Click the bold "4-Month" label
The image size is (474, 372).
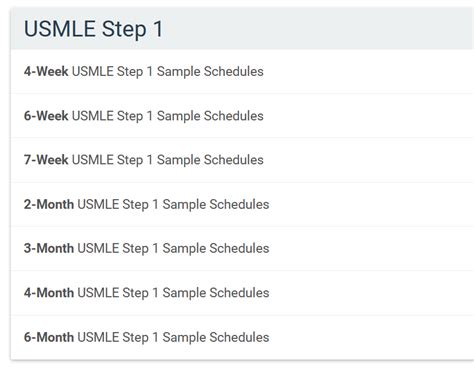coord(49,293)
